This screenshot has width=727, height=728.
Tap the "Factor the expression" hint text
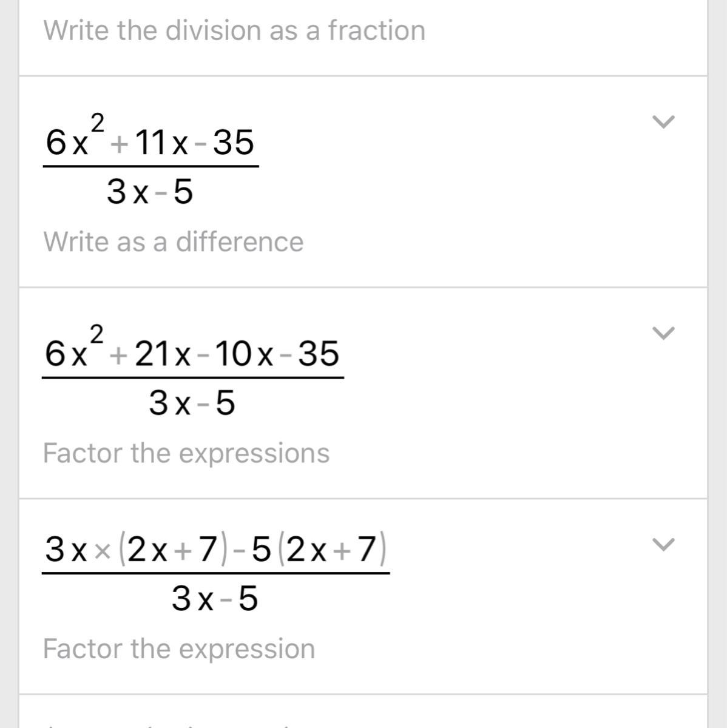tap(179, 649)
